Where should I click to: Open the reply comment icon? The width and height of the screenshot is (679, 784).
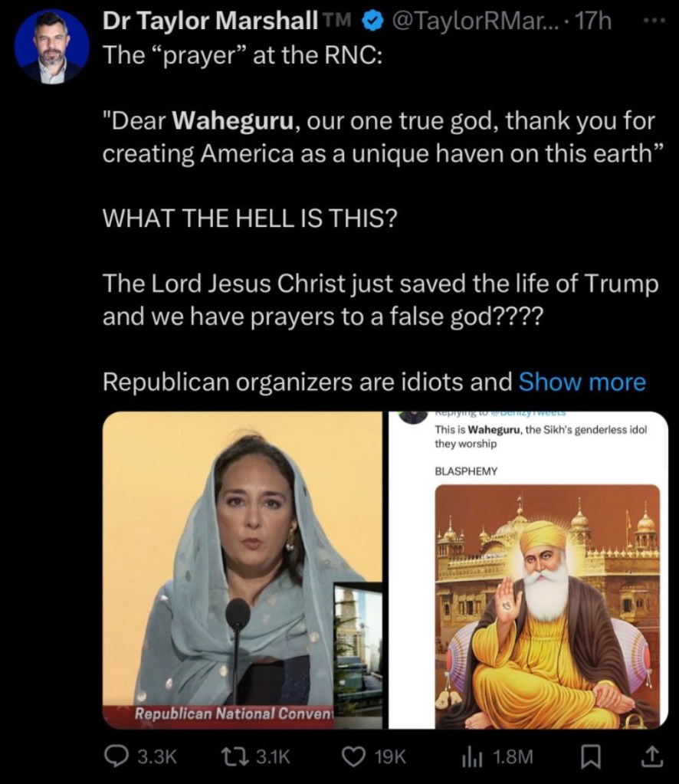116,756
